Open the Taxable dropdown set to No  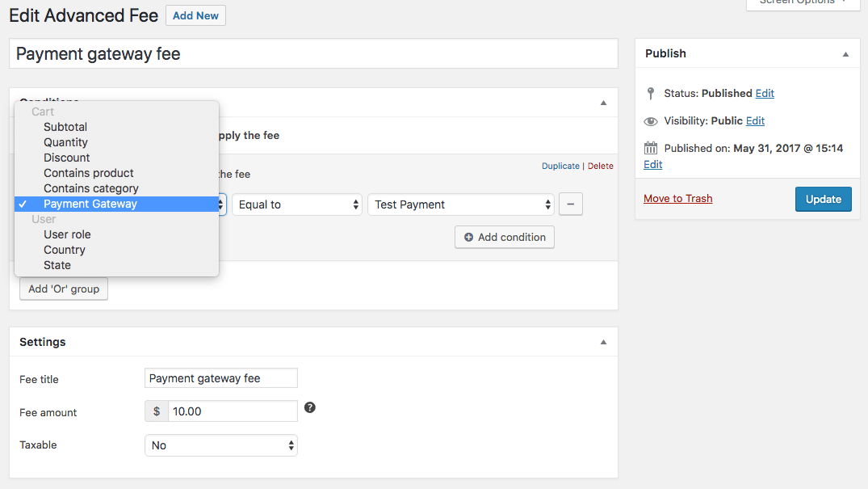[221, 445]
